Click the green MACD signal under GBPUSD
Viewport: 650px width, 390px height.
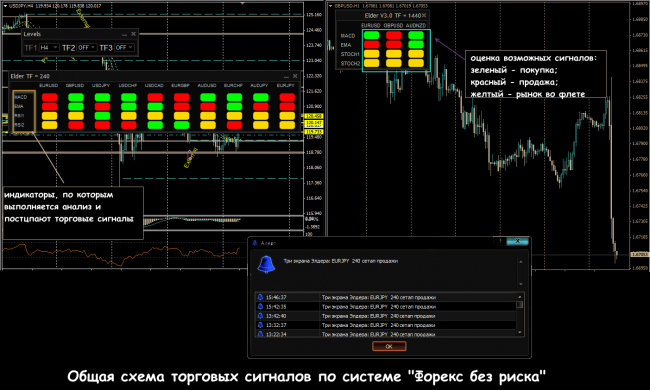click(76, 97)
